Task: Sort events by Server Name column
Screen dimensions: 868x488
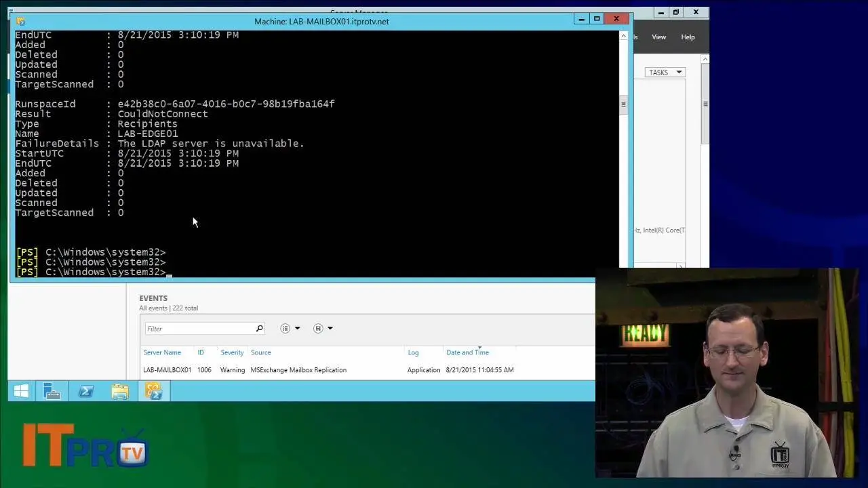Action: (x=162, y=352)
